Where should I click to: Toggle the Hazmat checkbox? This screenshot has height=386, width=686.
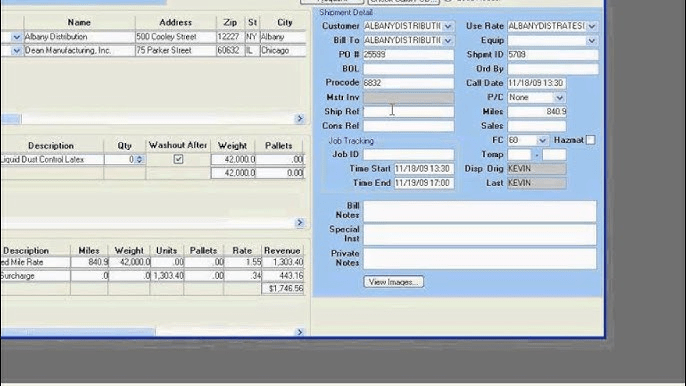coord(590,140)
